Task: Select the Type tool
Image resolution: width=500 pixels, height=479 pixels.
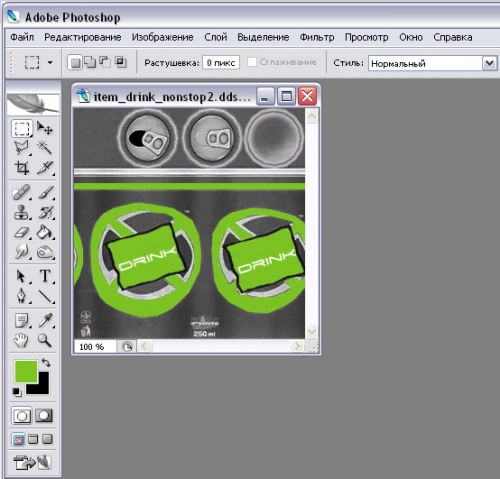Action: (x=45, y=276)
